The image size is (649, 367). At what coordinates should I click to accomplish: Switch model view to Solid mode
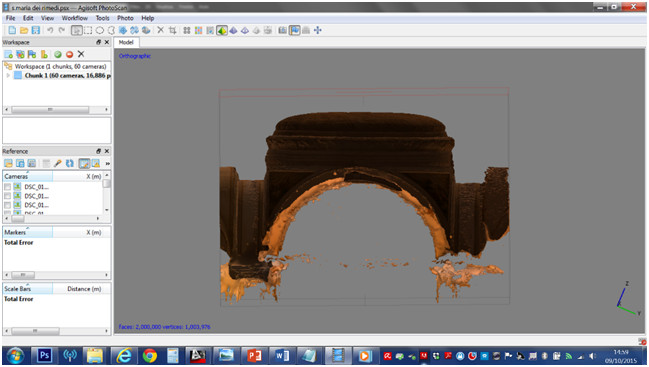tap(233, 30)
